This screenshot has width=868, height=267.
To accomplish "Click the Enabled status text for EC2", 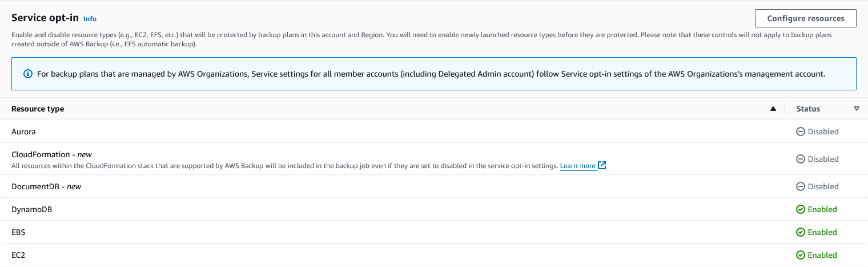I will coord(822,255).
